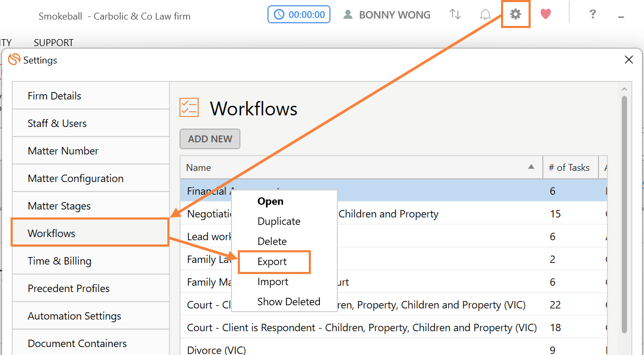Open the SUPPORT menu tab

(53, 42)
